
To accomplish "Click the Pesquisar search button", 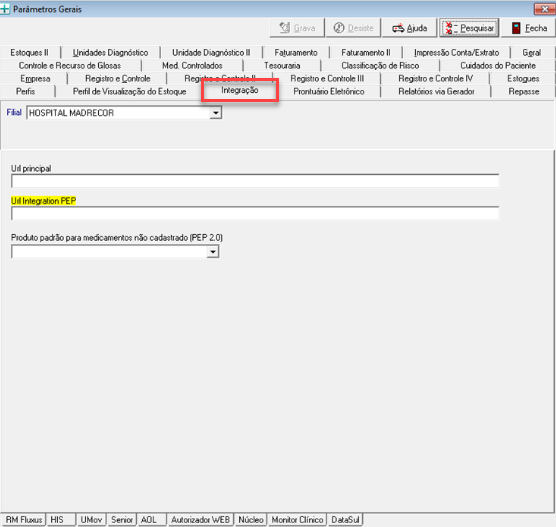I will click(x=469, y=28).
